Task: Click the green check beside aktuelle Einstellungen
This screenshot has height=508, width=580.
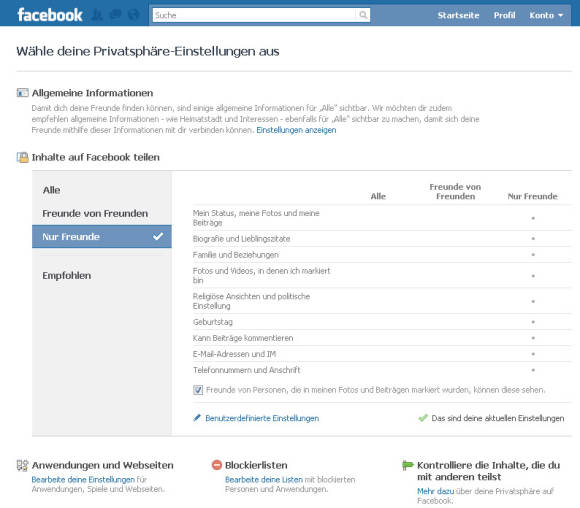Action: click(422, 418)
